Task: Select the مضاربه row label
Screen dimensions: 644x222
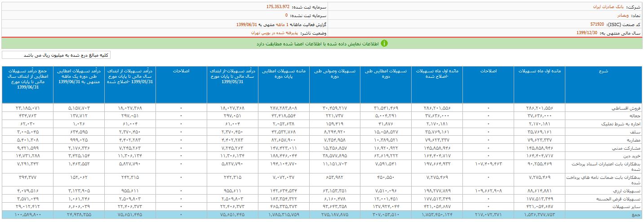Action: tap(634, 140)
